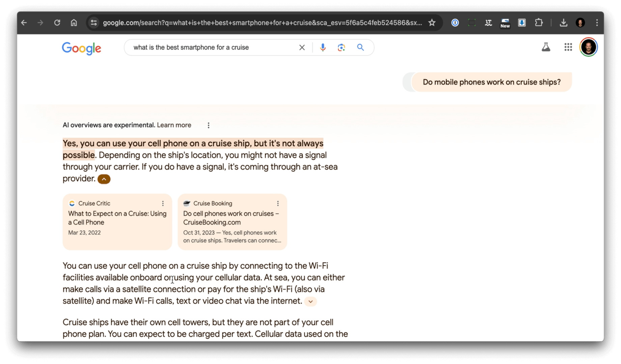The width and height of the screenshot is (621, 364).
Task: Follow the Learn more link
Action: coord(174,125)
